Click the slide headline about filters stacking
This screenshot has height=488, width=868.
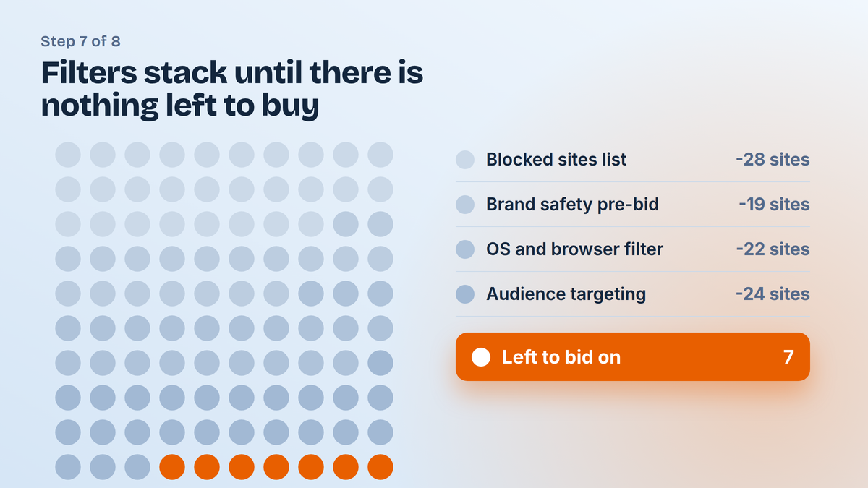point(232,90)
